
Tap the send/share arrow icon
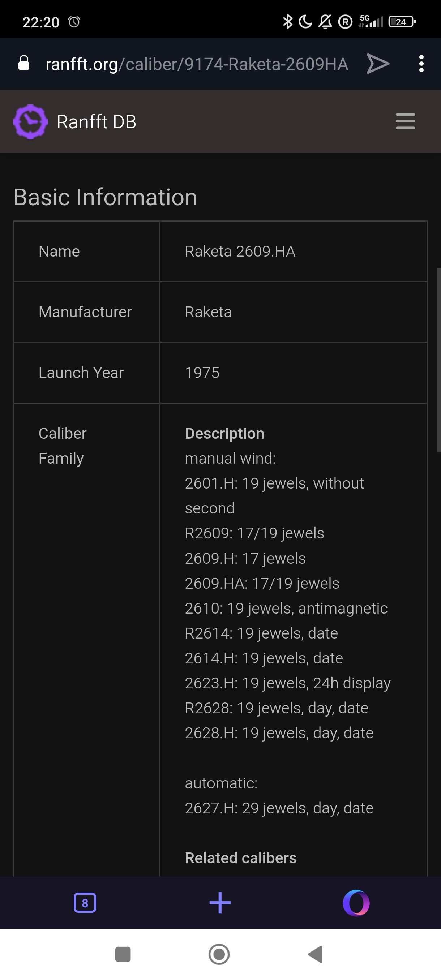pos(378,64)
